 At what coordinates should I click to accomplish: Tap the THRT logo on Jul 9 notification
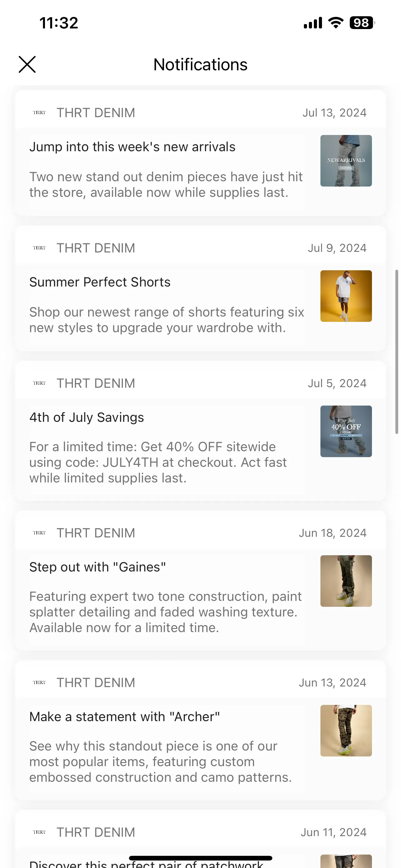pos(39,248)
